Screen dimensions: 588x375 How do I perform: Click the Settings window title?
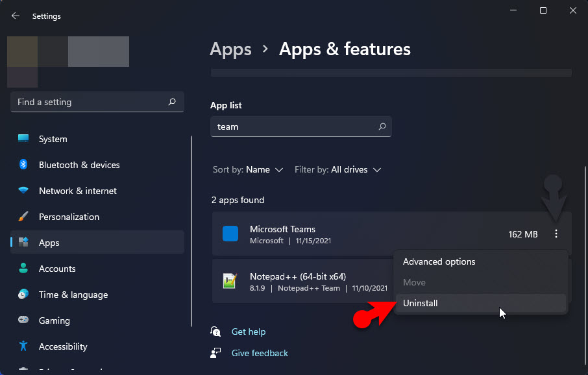(47, 16)
